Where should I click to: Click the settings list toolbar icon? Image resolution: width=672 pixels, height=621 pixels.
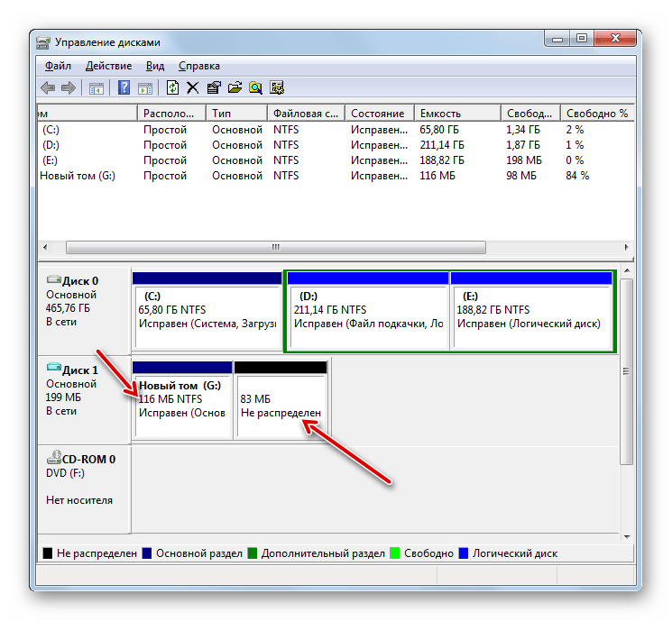[x=276, y=87]
